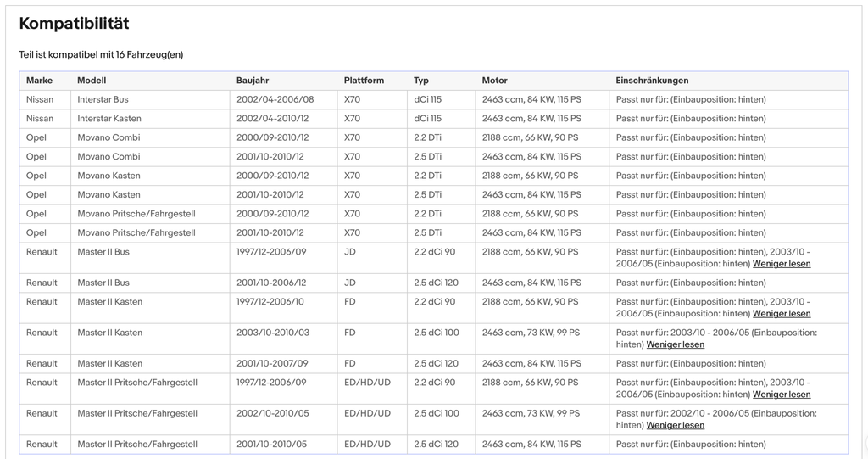Click the Motor column header
Image resolution: width=868 pixels, height=459 pixels.
click(x=494, y=81)
